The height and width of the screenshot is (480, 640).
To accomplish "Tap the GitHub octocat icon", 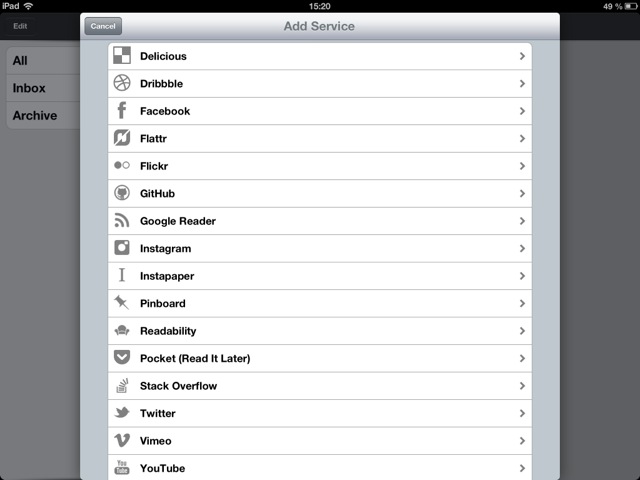I will (x=122, y=193).
